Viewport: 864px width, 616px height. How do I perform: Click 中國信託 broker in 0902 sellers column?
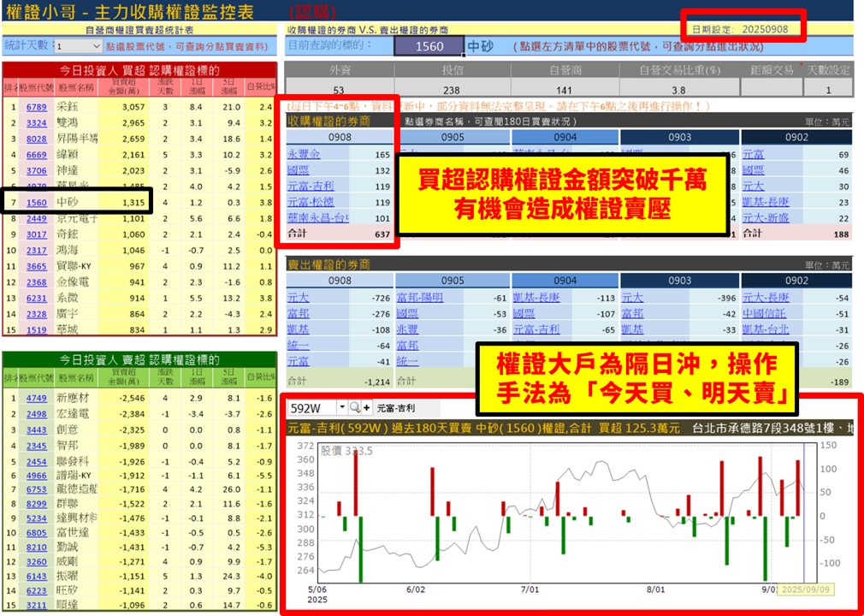click(x=764, y=313)
